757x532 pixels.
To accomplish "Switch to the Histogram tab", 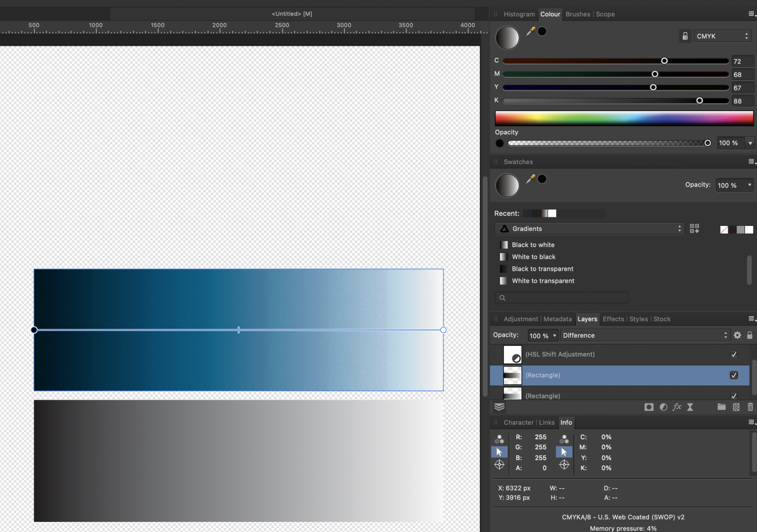I will 519,14.
